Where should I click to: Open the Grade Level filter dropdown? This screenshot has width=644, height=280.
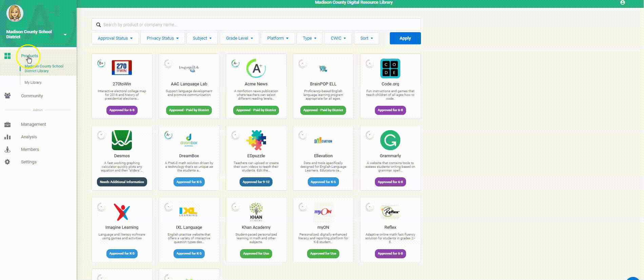[x=240, y=38]
